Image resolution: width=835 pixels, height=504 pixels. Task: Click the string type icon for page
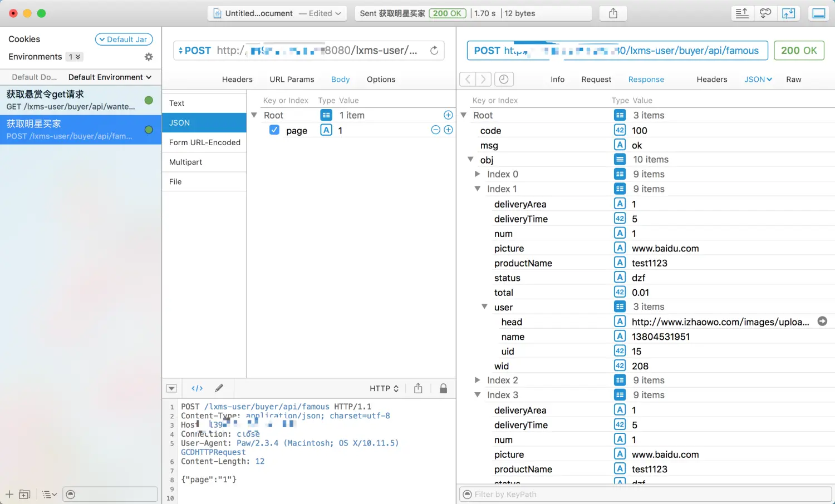click(x=326, y=130)
